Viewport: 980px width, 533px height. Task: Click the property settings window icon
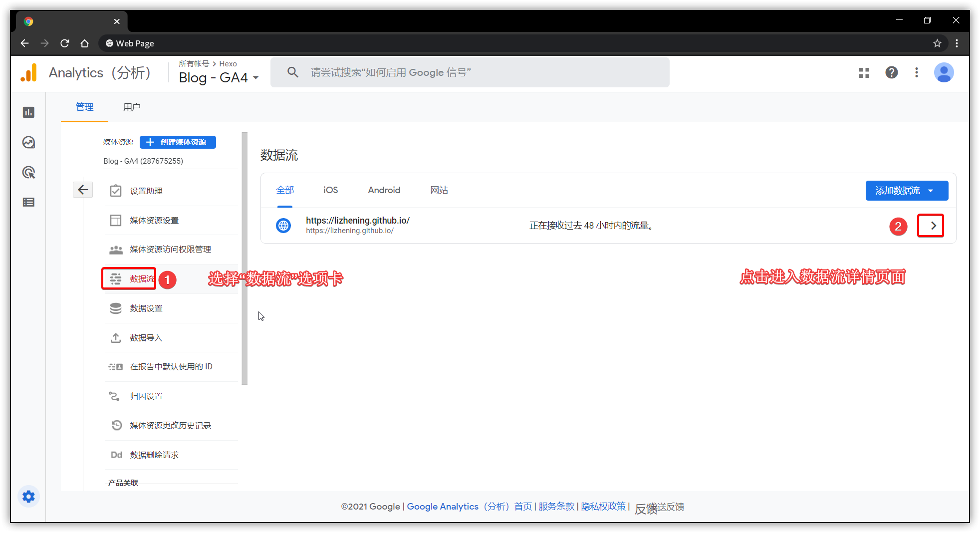[116, 220]
